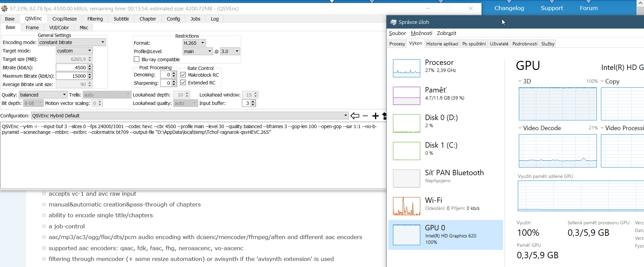The image size is (644, 267).
Task: Open Level dropdown showing 3.0
Action: pos(230,51)
